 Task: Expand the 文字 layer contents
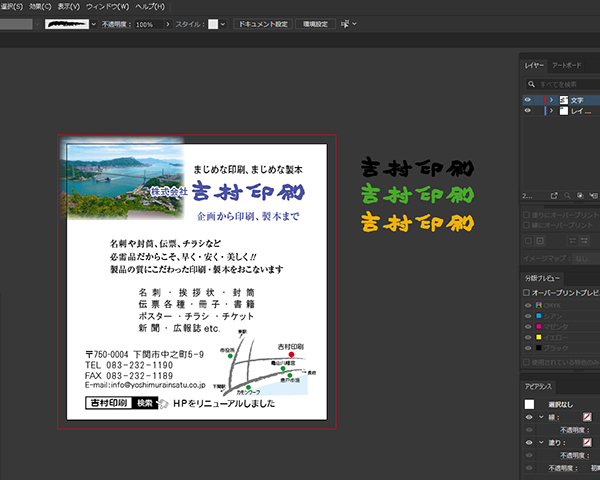(x=551, y=100)
